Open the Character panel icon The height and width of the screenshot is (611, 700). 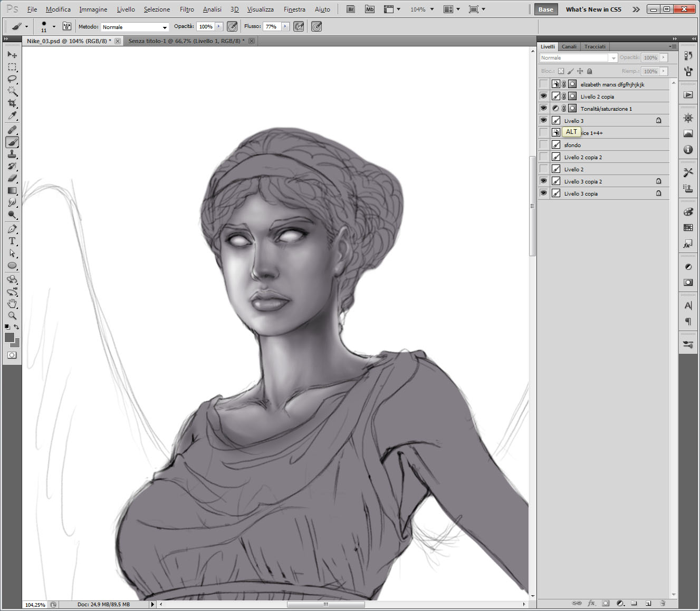click(x=688, y=306)
